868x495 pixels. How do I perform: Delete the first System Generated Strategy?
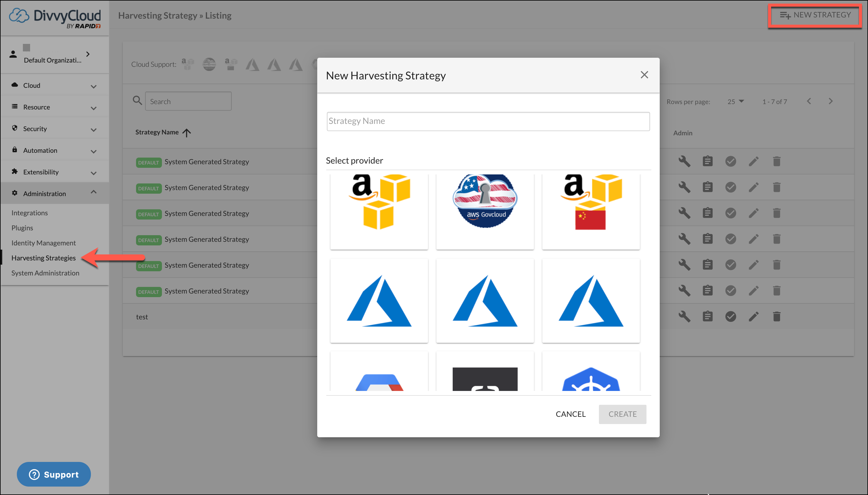click(x=777, y=161)
